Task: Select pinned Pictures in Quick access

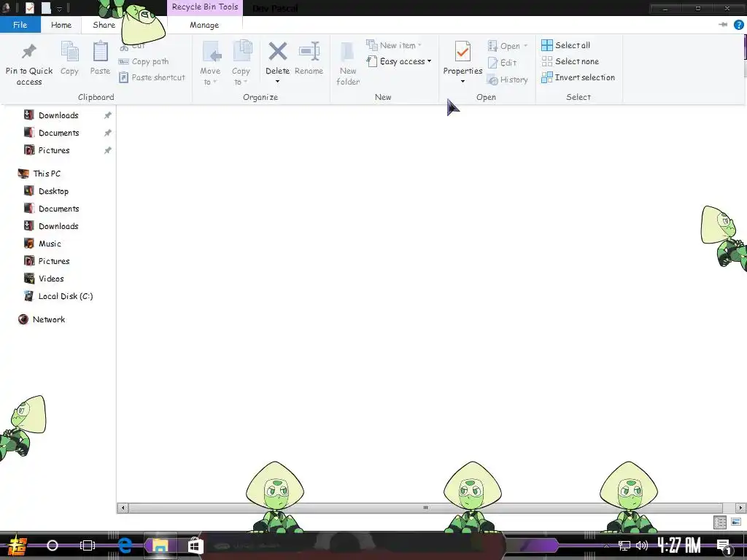Action: point(54,150)
